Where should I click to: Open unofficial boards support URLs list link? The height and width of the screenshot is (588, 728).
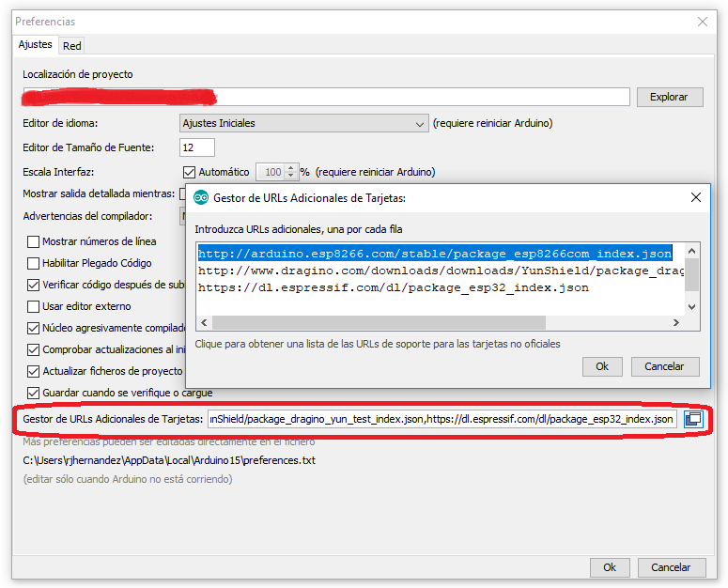(x=378, y=344)
